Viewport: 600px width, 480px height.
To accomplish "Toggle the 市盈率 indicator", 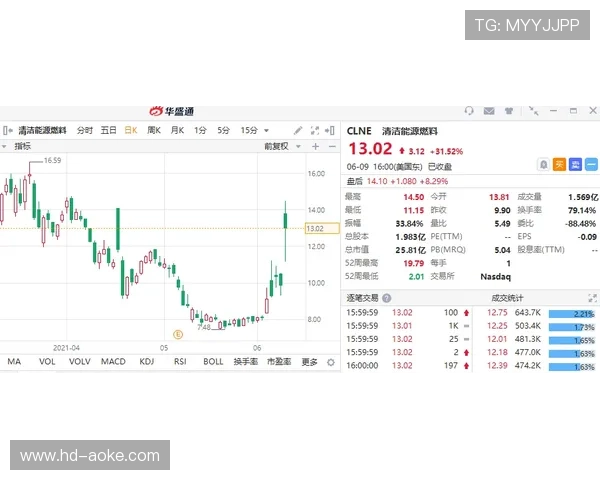I will [279, 362].
